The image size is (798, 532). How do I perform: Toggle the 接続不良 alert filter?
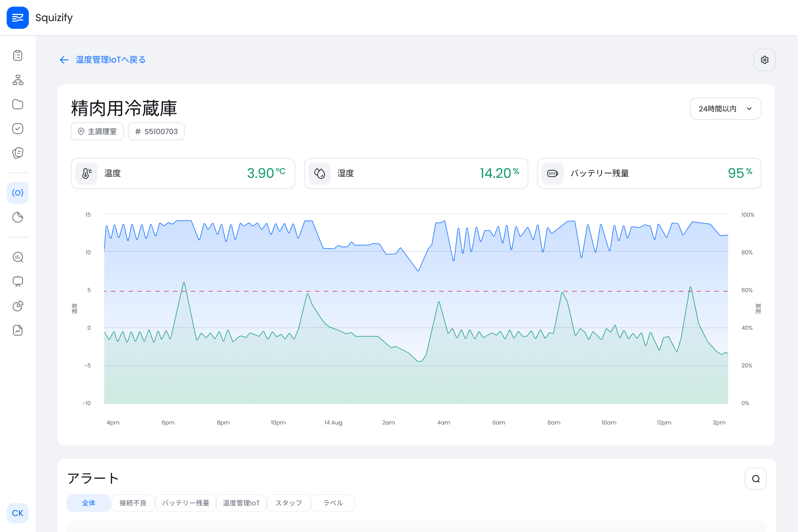click(132, 503)
